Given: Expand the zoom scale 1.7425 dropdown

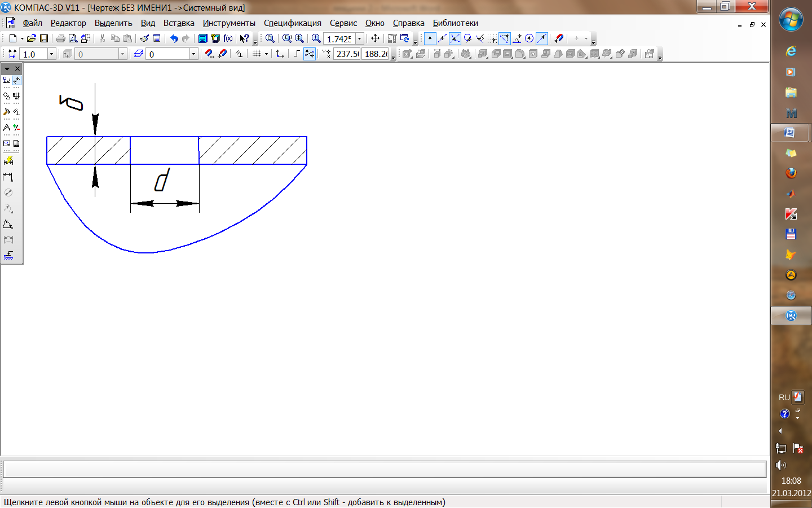Looking at the screenshot, I should click(x=359, y=38).
